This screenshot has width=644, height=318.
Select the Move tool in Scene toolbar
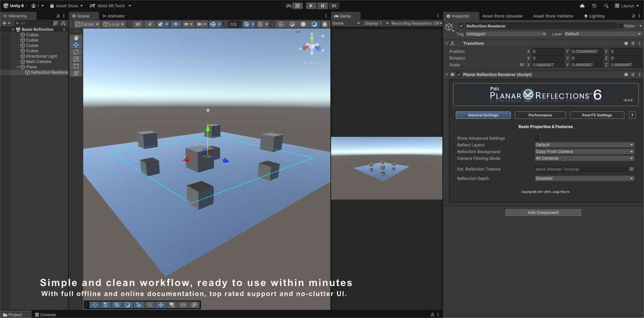(76, 45)
